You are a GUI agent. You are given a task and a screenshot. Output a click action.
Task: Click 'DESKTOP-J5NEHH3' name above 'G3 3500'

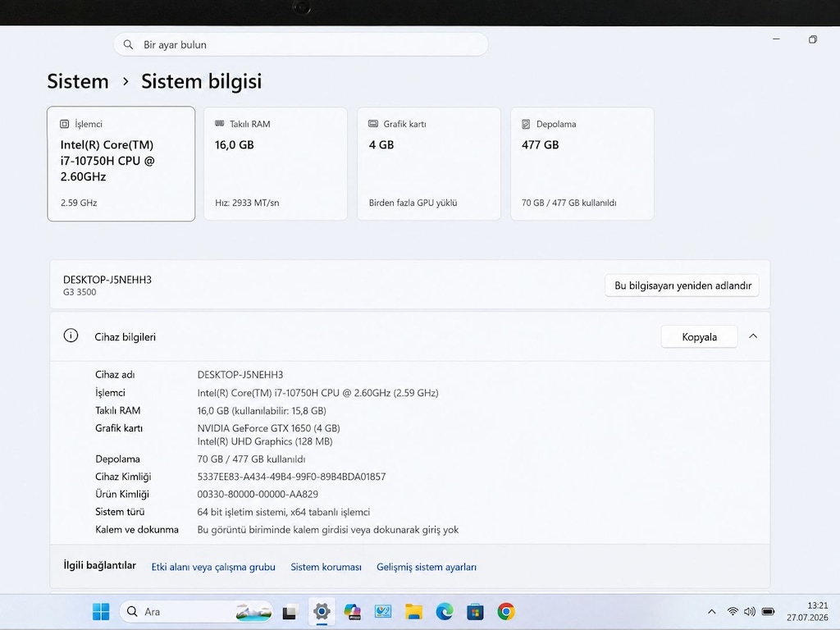pos(107,280)
